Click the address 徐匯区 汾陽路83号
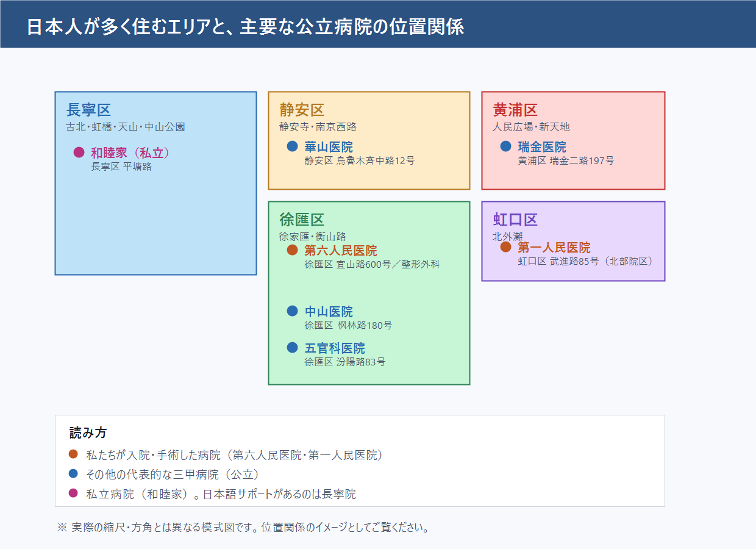756x549 pixels. click(345, 362)
